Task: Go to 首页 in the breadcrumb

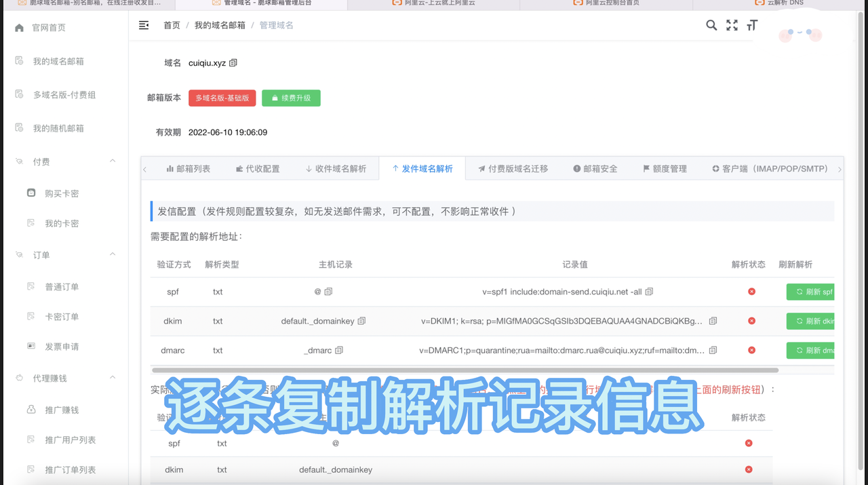Action: click(x=172, y=25)
